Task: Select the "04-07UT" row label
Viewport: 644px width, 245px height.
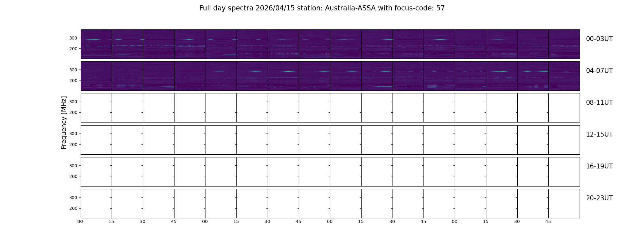Action: 599,71
